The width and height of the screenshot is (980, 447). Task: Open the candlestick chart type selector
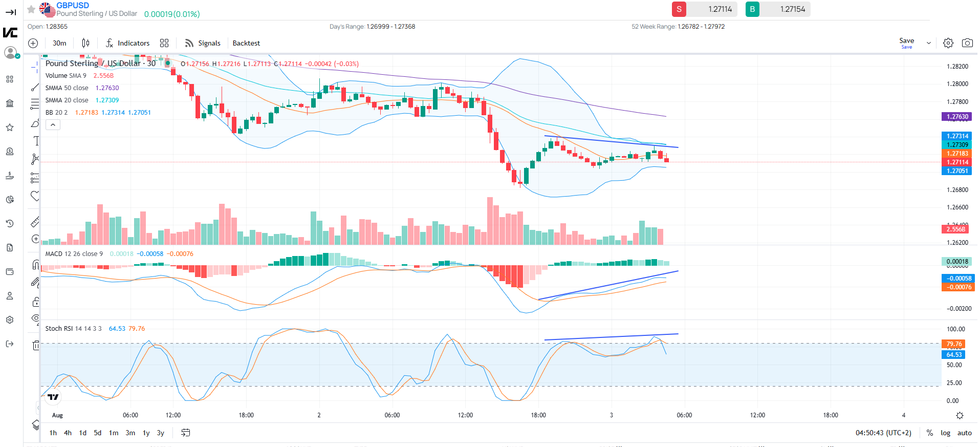pyautogui.click(x=85, y=43)
